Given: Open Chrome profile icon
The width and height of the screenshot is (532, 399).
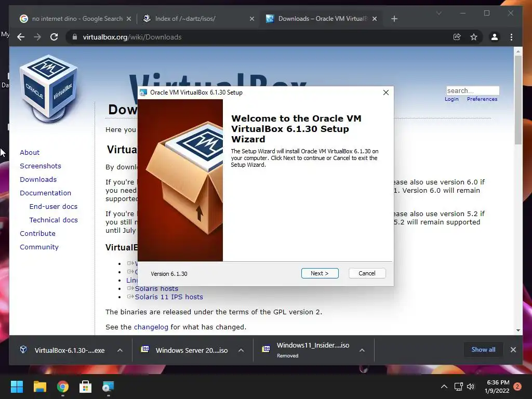Looking at the screenshot, I should point(495,37).
